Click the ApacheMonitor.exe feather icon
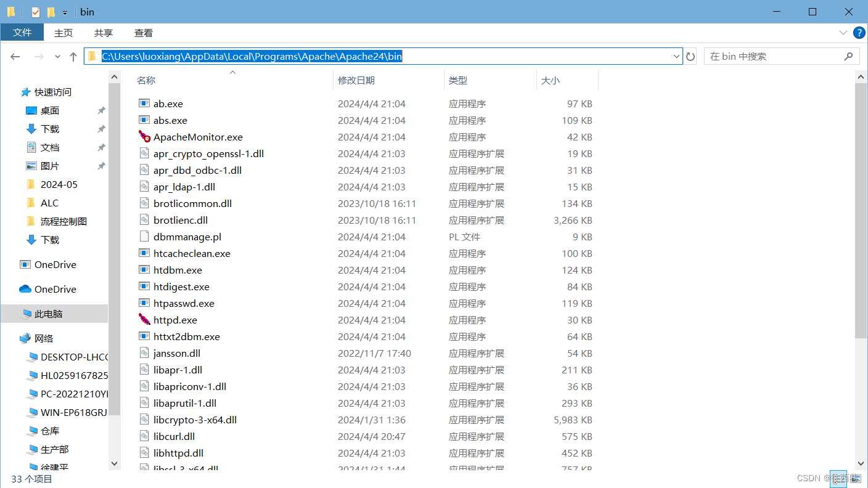The image size is (868, 488). point(144,137)
